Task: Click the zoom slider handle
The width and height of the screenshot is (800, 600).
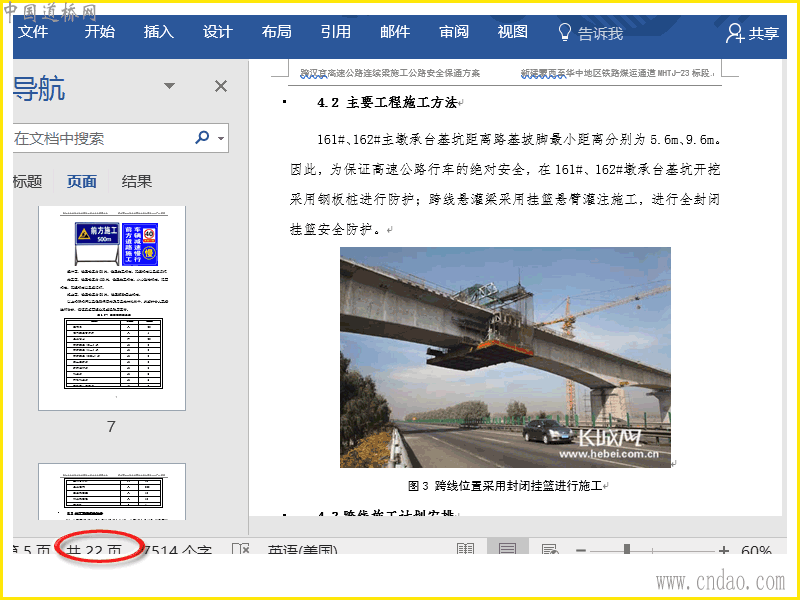Action: [x=627, y=549]
